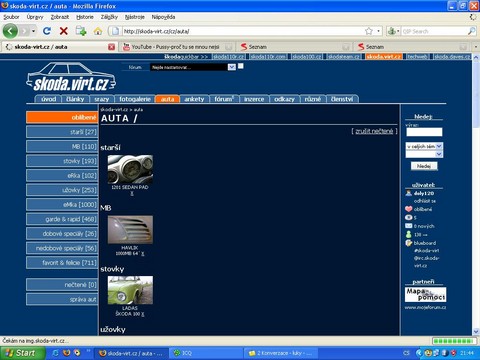The width and height of the screenshot is (480, 360).
Task: Expand the 'v celých slov' search dropdown
Action: (424, 146)
